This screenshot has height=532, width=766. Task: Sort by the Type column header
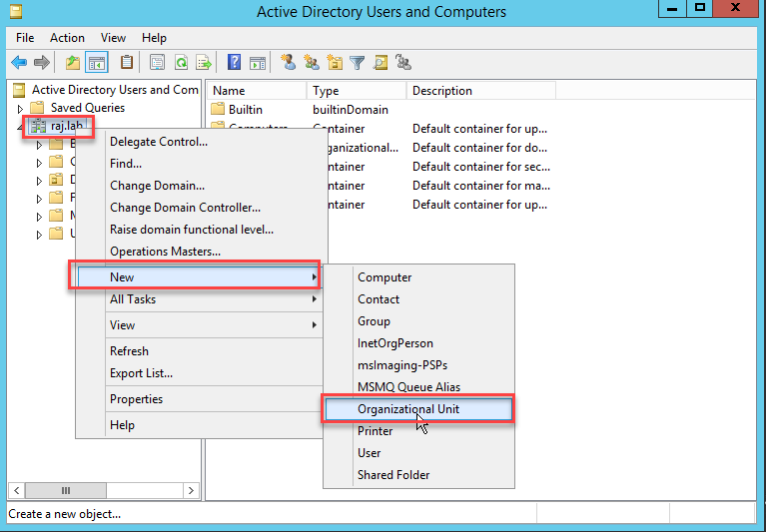pyautogui.click(x=357, y=91)
